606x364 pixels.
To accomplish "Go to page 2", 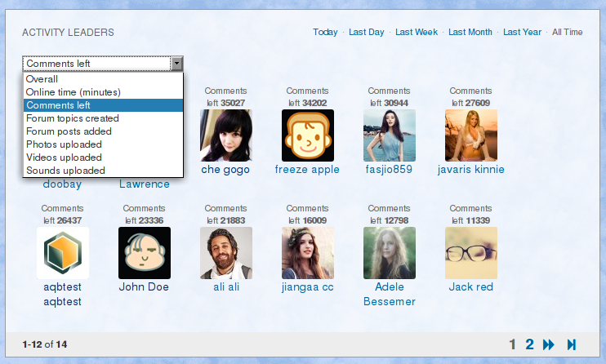I will pyautogui.click(x=529, y=344).
